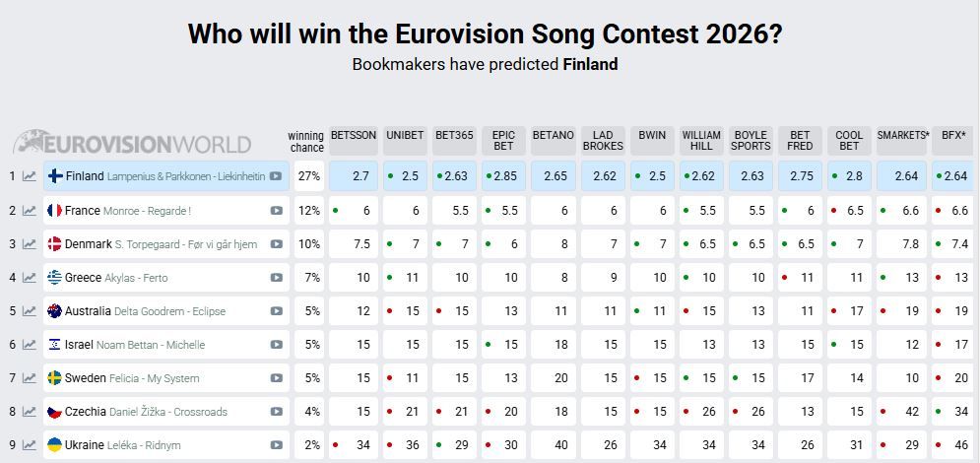
Task: Click the trend chart icon for Finland
Action: (x=30, y=176)
